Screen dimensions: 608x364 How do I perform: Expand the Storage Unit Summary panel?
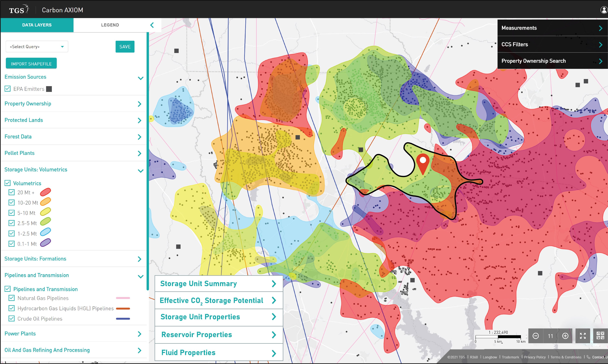tap(218, 284)
